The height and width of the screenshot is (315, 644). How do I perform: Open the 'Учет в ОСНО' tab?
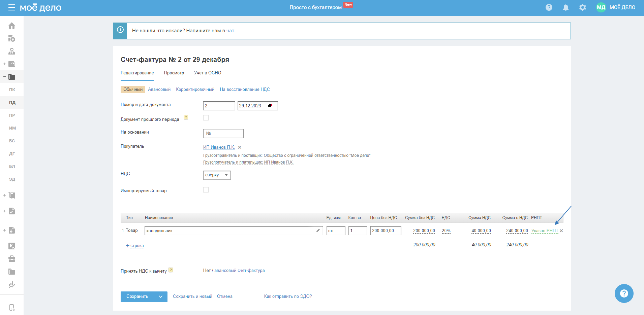pyautogui.click(x=208, y=73)
